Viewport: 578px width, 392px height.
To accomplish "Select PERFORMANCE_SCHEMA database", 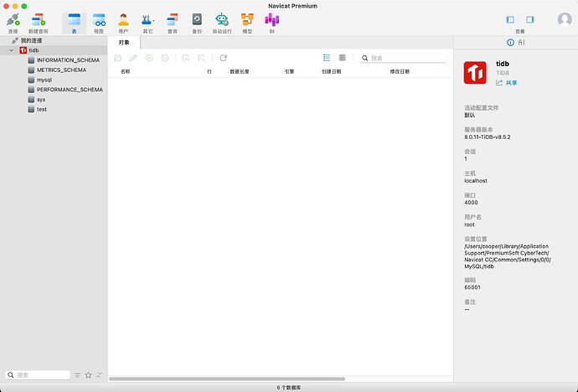I will [x=70, y=90].
